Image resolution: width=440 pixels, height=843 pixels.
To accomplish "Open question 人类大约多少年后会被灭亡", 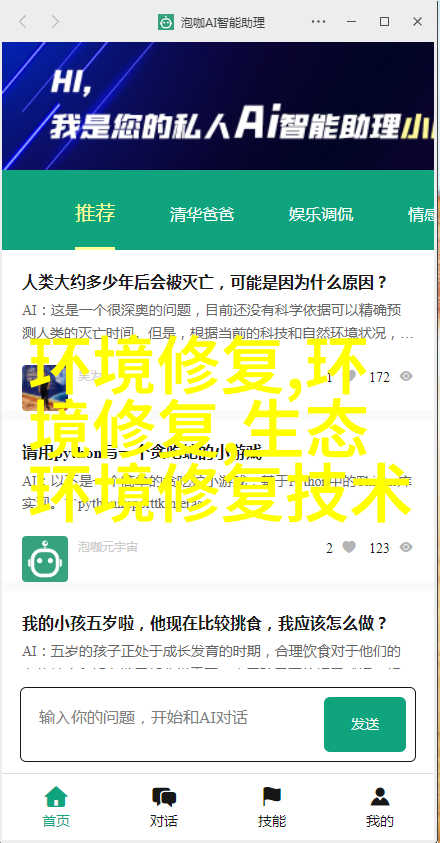I will 204,282.
